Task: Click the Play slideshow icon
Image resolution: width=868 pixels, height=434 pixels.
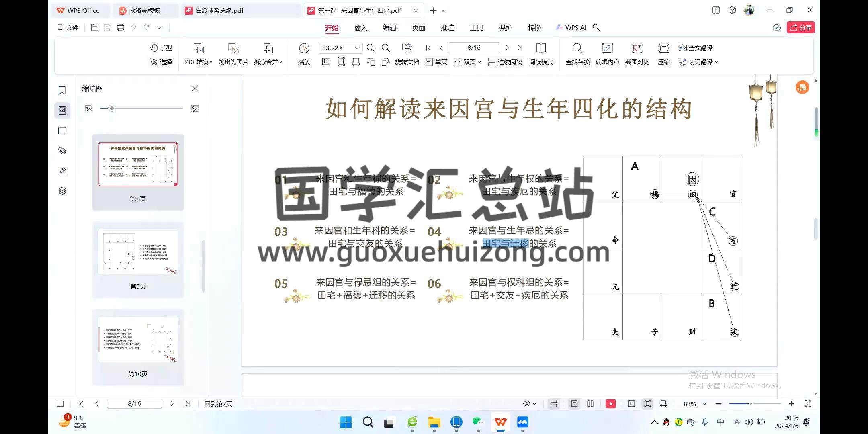Action: coord(304,48)
